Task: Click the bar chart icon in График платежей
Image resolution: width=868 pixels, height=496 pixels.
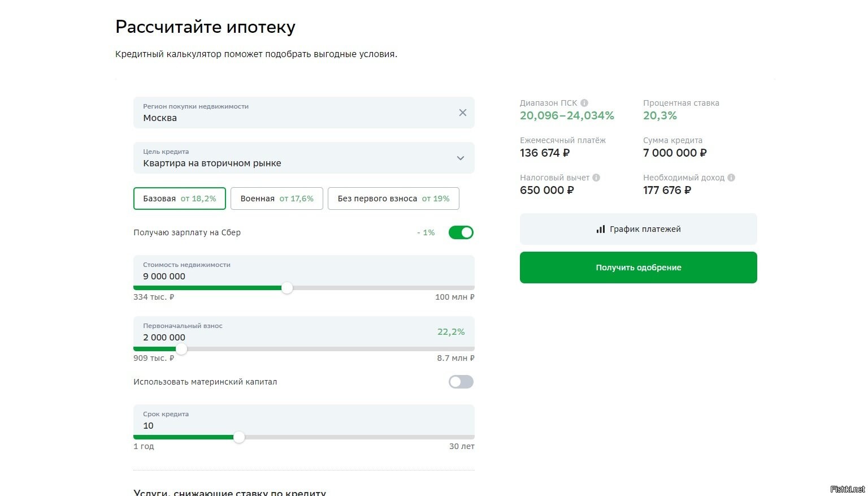Action: [600, 229]
